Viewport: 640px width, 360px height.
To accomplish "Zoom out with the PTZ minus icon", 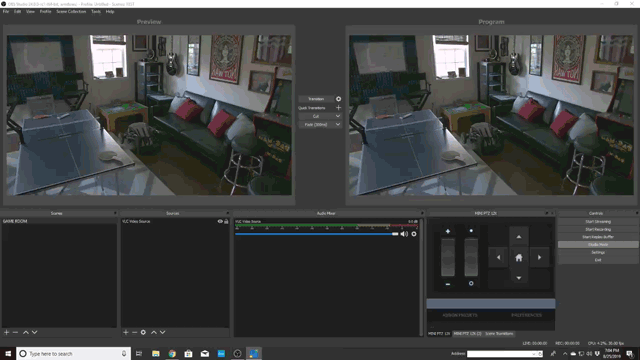I will [x=448, y=284].
